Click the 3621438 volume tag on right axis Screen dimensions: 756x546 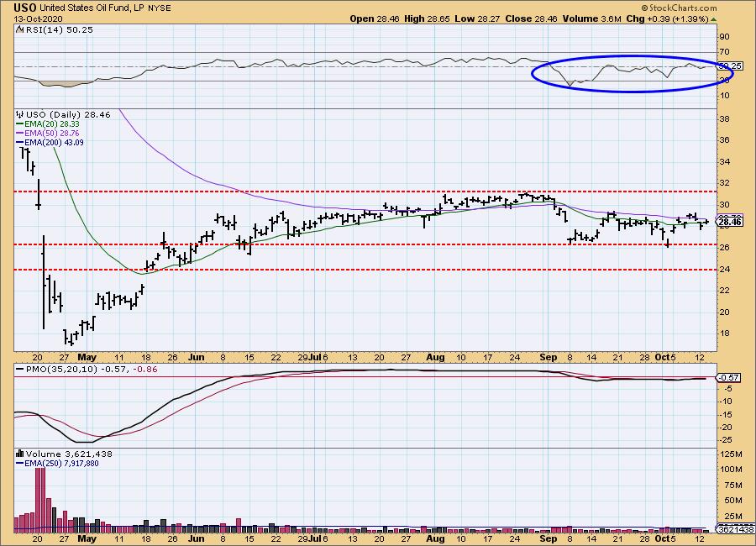735,529
